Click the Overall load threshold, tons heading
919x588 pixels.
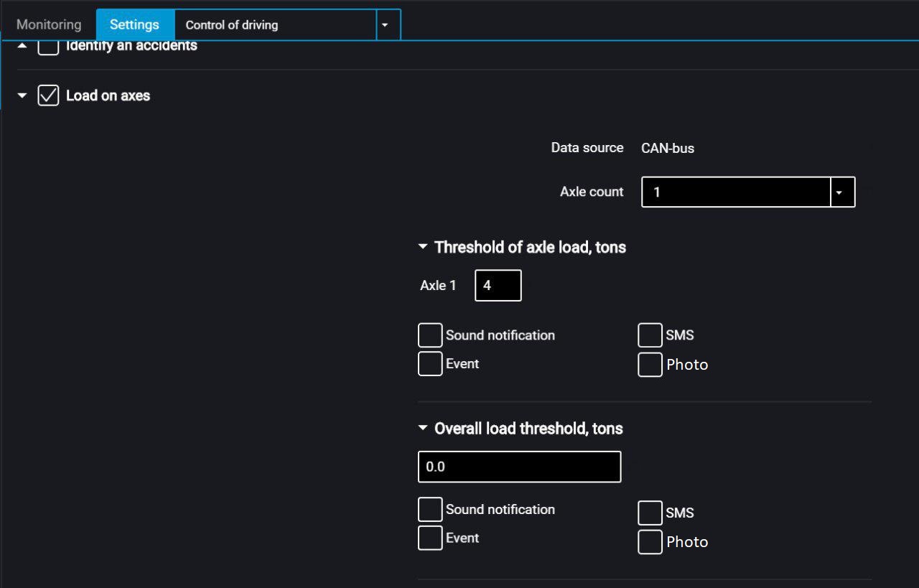[x=528, y=429]
